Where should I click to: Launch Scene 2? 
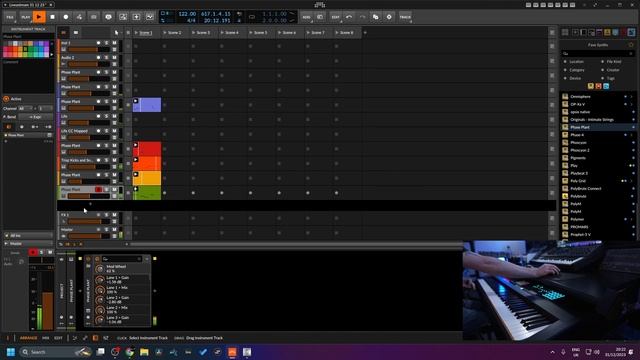click(x=165, y=33)
